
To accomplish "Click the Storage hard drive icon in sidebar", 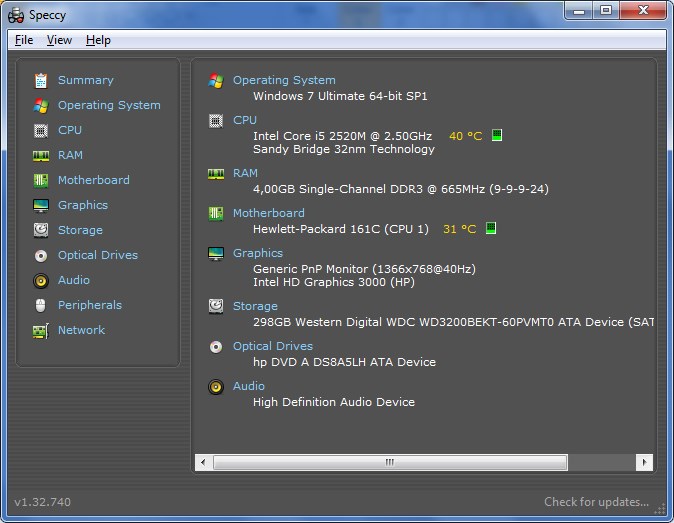I will (x=41, y=230).
